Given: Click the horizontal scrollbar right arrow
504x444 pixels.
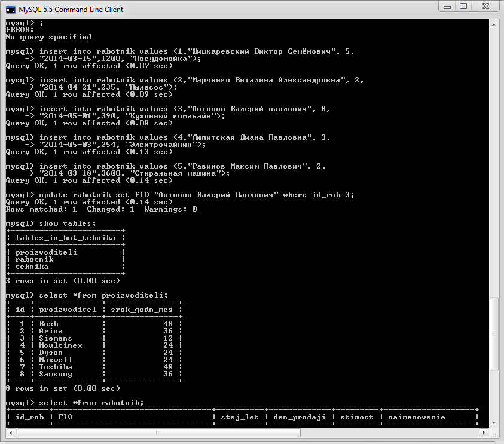Looking at the screenshot, I should coord(484,433).
